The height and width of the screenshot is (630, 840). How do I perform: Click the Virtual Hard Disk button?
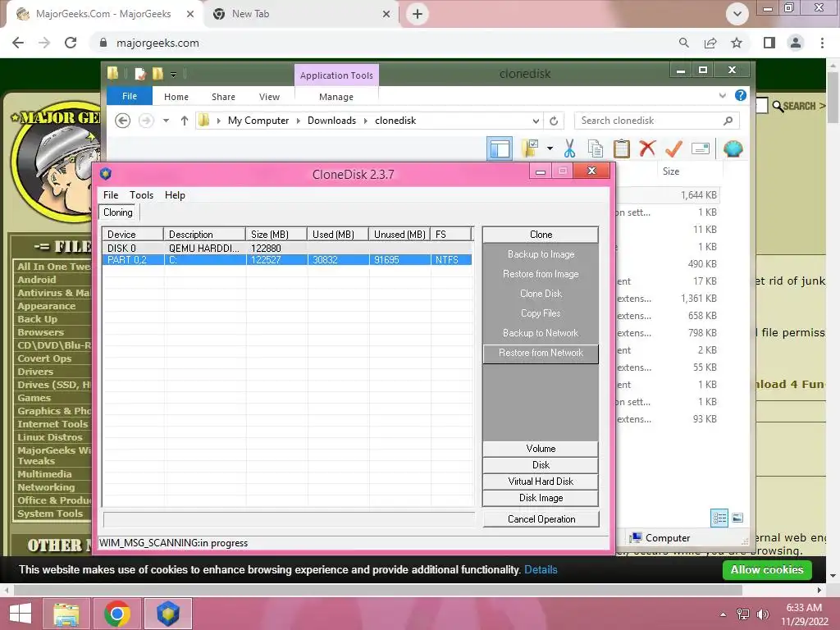click(541, 481)
